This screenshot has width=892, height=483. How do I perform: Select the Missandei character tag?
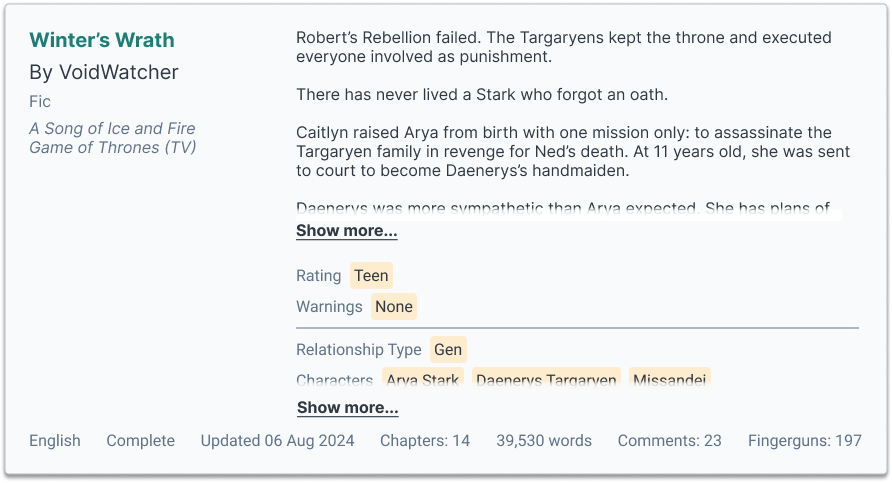point(670,379)
